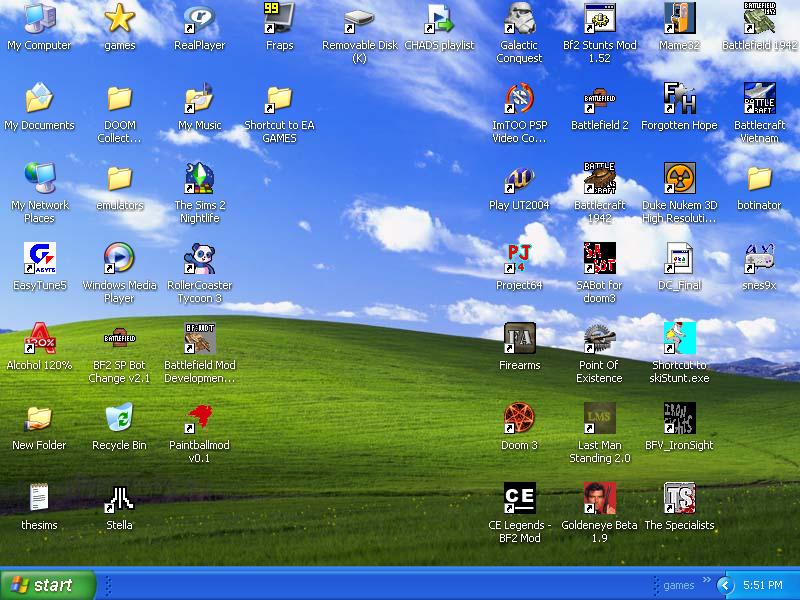Launch Battlefield 1942
The width and height of the screenshot is (800, 600).
[x=759, y=20]
